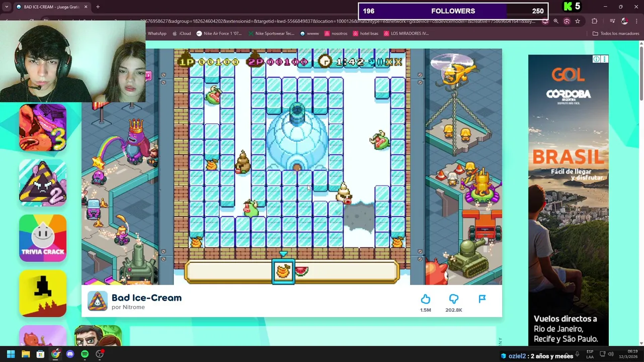This screenshot has width=644, height=362.
Task: Open the black silhouette figure game thumbnail
Action: pyautogui.click(x=43, y=293)
